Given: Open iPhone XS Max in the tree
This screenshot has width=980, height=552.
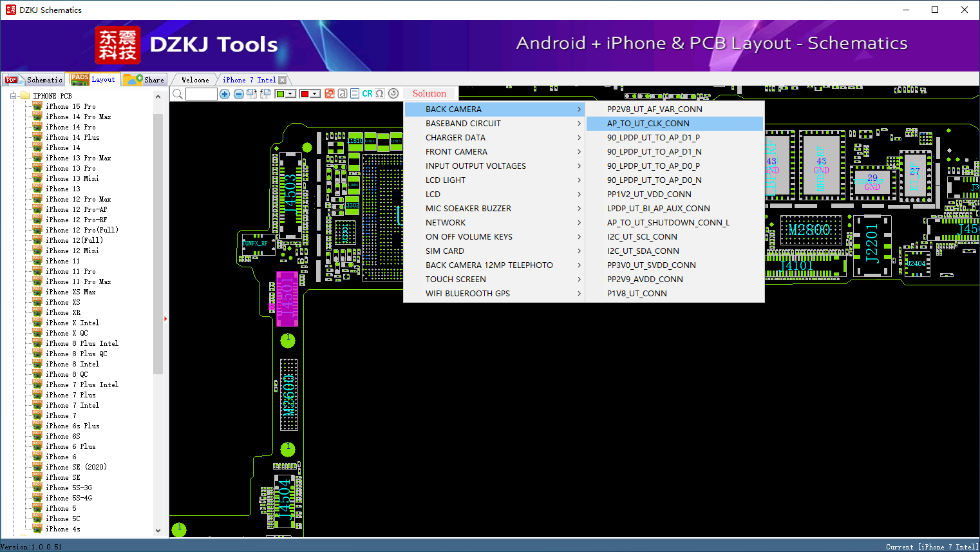Looking at the screenshot, I should pos(71,292).
